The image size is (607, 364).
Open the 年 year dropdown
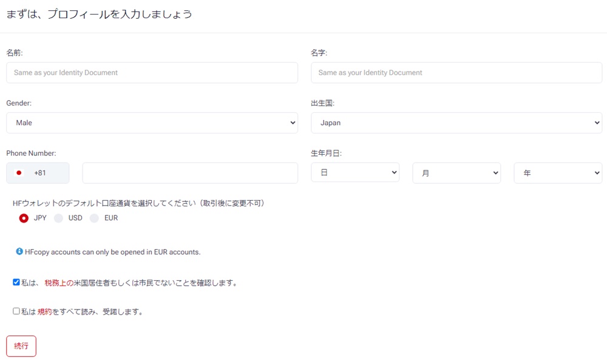tap(558, 172)
